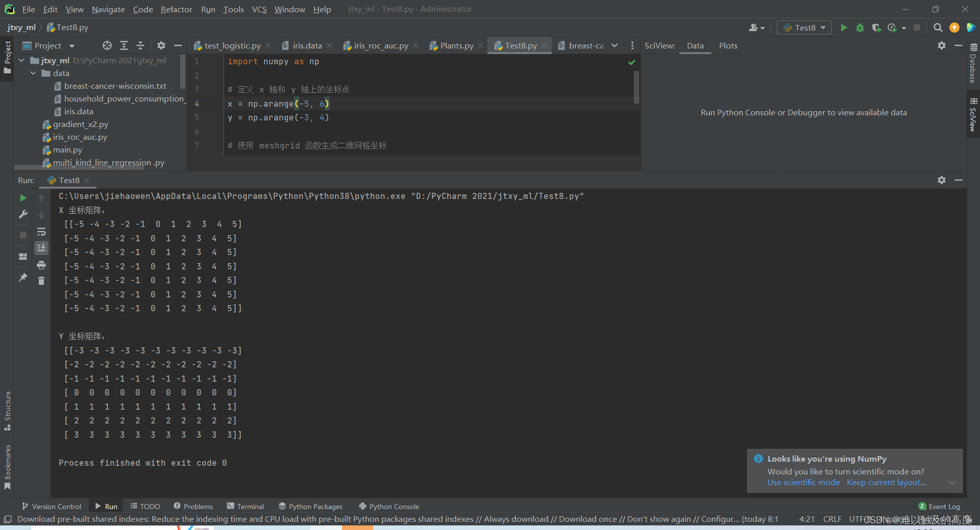Clear all console output trash icon
The width and height of the screenshot is (980, 530).
pos(41,281)
